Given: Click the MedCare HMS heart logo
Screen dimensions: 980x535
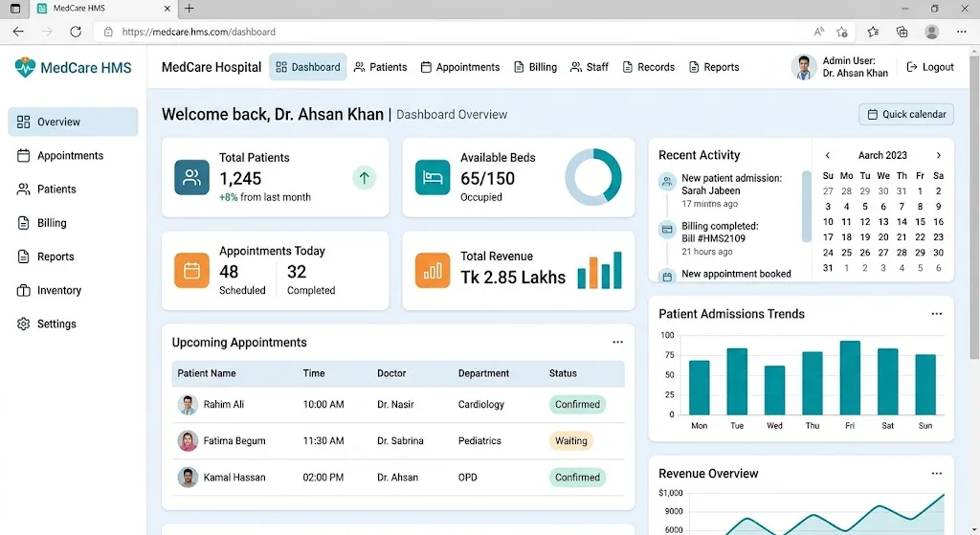Looking at the screenshot, I should pos(25,67).
